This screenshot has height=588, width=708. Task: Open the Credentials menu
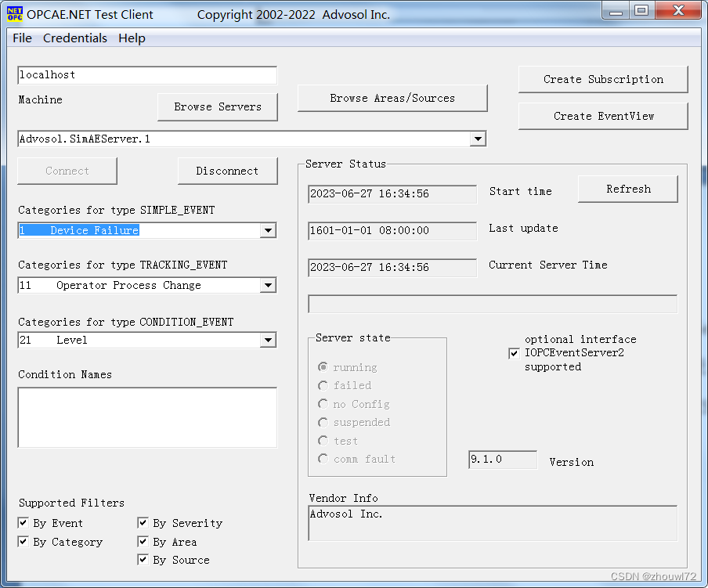pos(75,38)
